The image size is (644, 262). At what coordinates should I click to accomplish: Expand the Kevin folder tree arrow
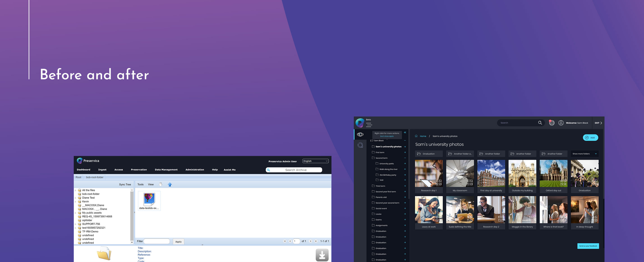[x=76, y=202]
